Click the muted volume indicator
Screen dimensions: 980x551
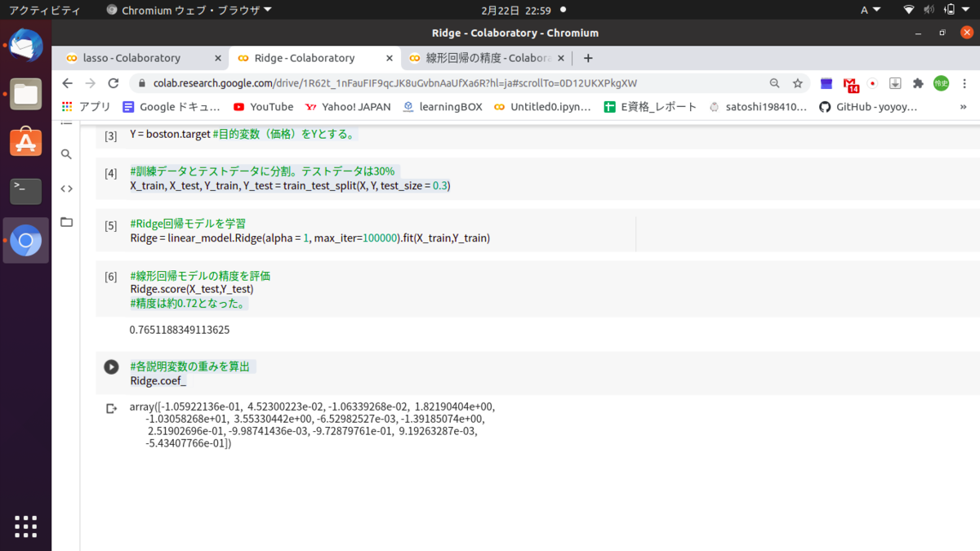(x=929, y=10)
